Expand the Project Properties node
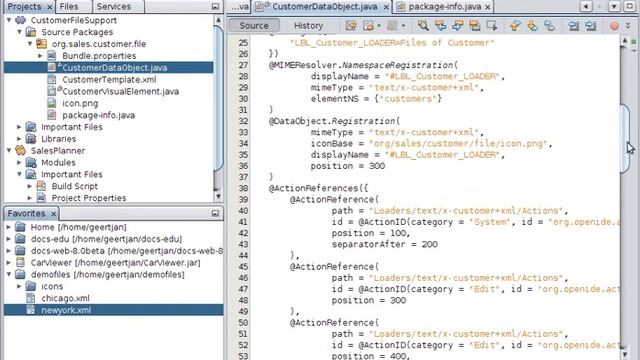 click(30, 198)
